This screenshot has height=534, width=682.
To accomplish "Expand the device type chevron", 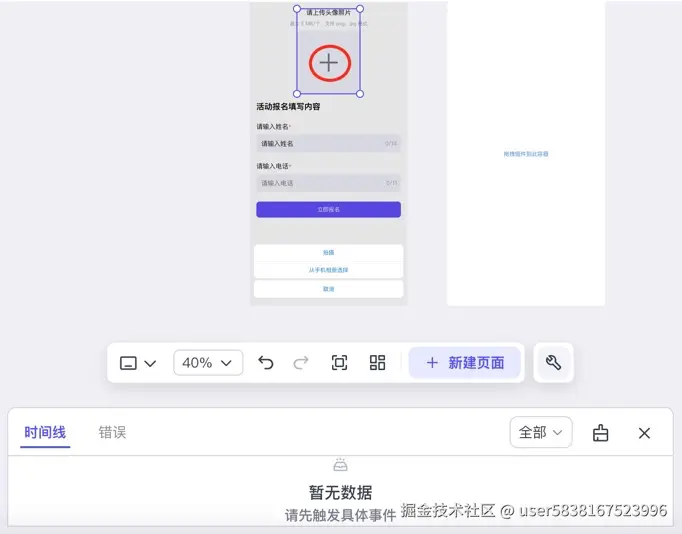I will tap(150, 363).
